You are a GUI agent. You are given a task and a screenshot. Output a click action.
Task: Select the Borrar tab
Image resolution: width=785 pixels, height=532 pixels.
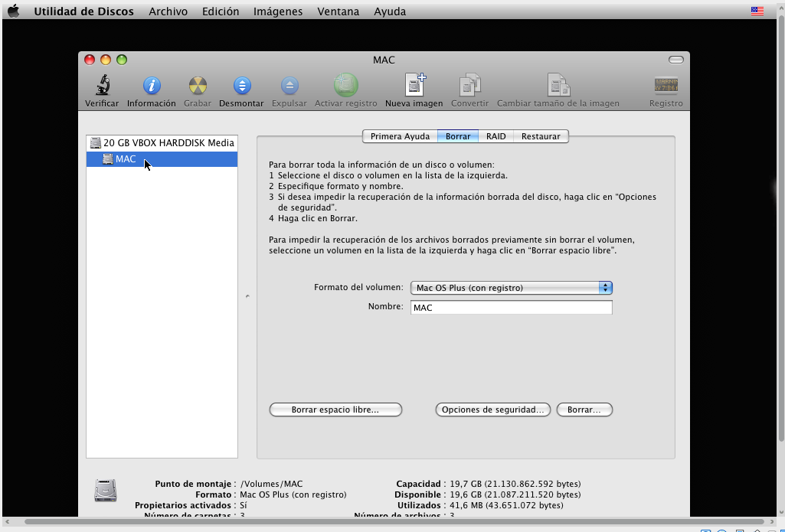(x=458, y=136)
